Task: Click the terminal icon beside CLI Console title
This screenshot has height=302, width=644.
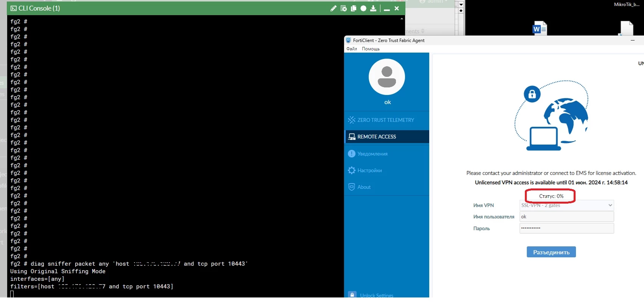Action: pos(13,8)
